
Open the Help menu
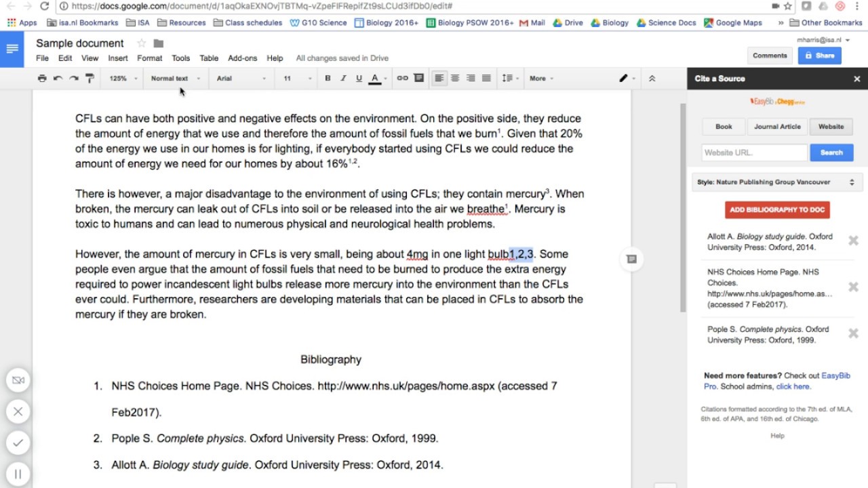pos(275,58)
